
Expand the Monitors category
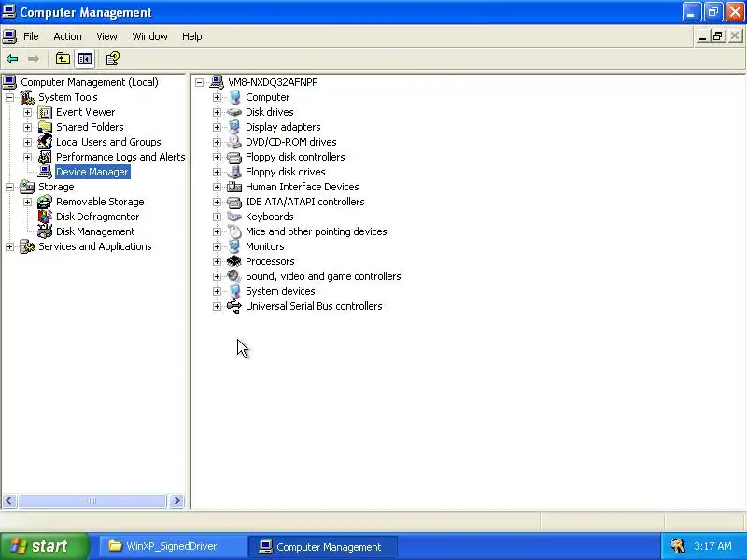[x=217, y=246]
